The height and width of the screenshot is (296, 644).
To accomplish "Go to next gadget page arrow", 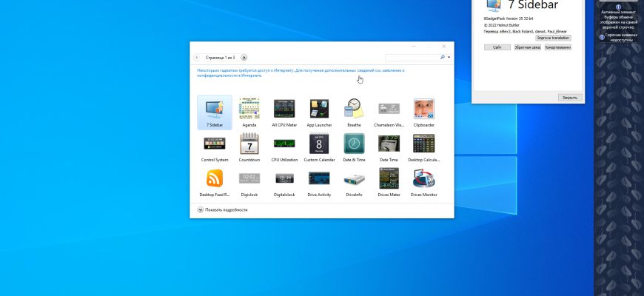I will [244, 58].
